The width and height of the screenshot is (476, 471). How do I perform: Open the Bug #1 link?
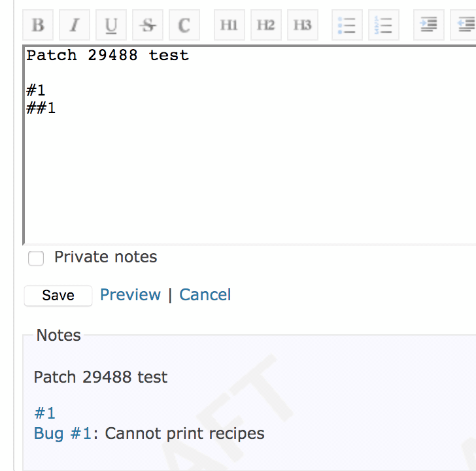tap(63, 433)
